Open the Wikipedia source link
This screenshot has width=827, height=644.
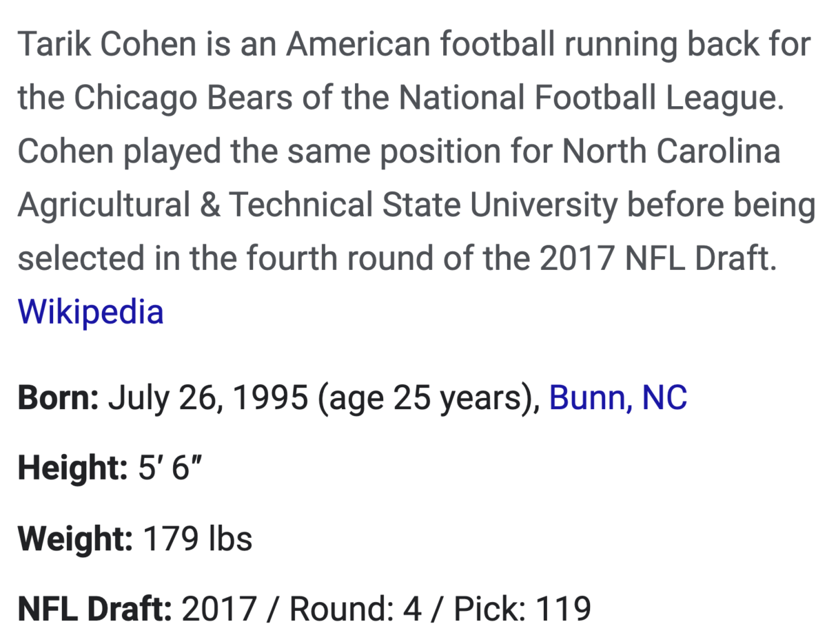tap(90, 311)
